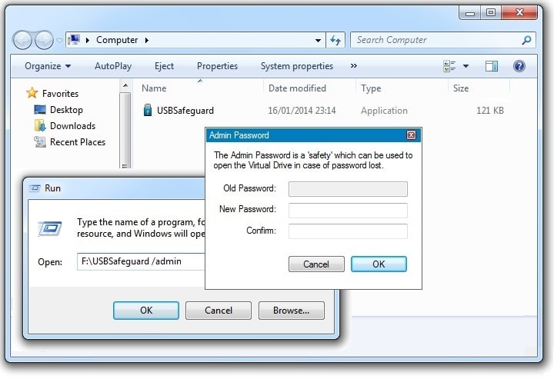Click the magnifier search icon

(526, 40)
